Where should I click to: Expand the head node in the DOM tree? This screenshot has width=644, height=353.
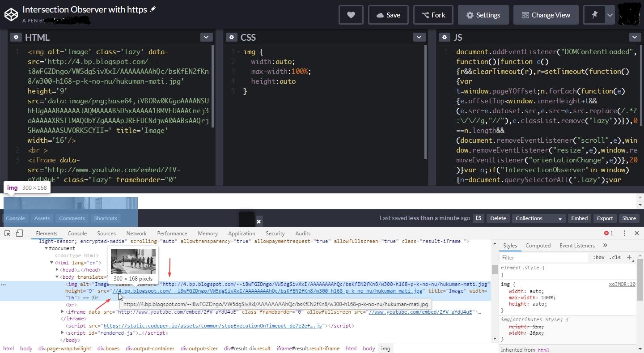57,270
